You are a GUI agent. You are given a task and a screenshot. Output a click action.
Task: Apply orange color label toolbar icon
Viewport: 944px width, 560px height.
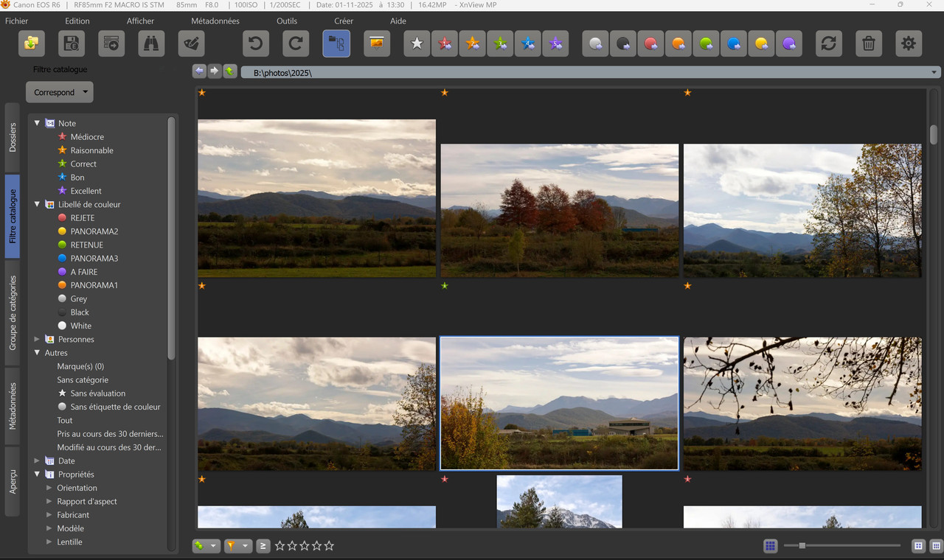click(678, 43)
